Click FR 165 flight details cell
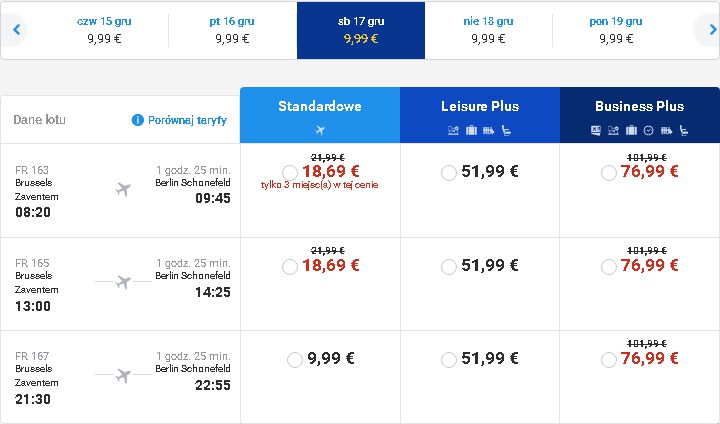 [x=120, y=284]
